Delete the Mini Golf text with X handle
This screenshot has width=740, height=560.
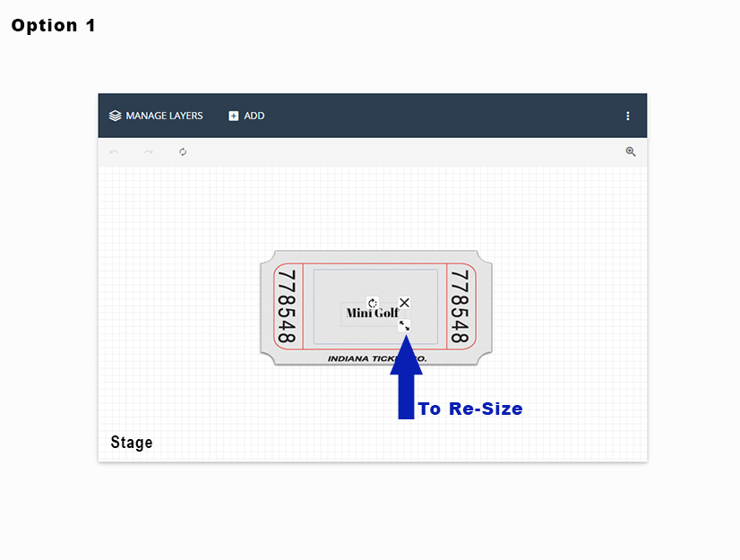point(404,303)
